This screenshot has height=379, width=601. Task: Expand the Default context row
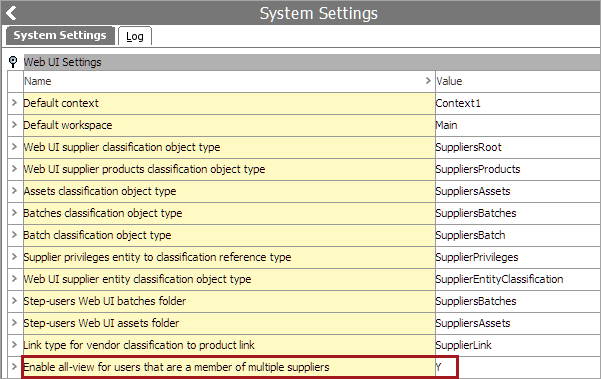[x=15, y=103]
